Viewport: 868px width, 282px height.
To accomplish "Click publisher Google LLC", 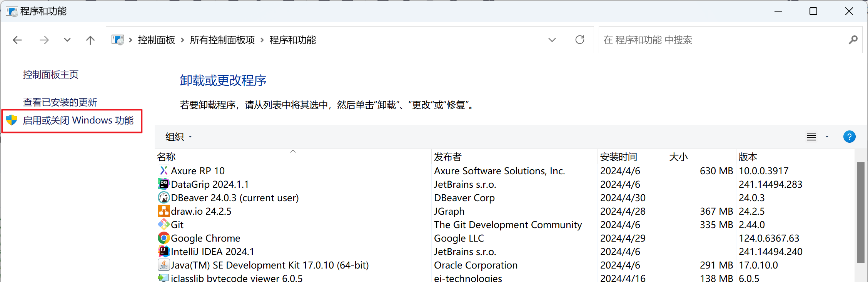I will pos(459,238).
